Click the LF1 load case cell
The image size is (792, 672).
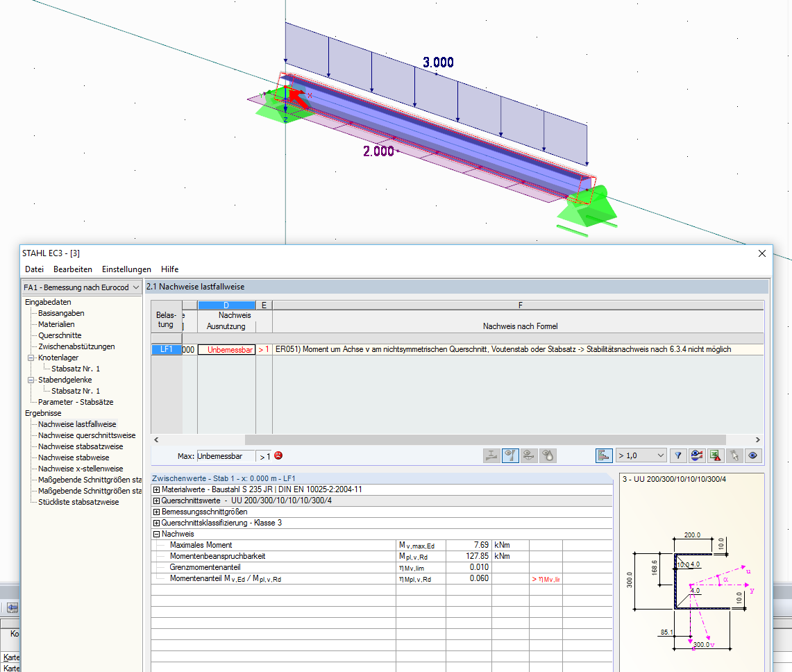[166, 350]
